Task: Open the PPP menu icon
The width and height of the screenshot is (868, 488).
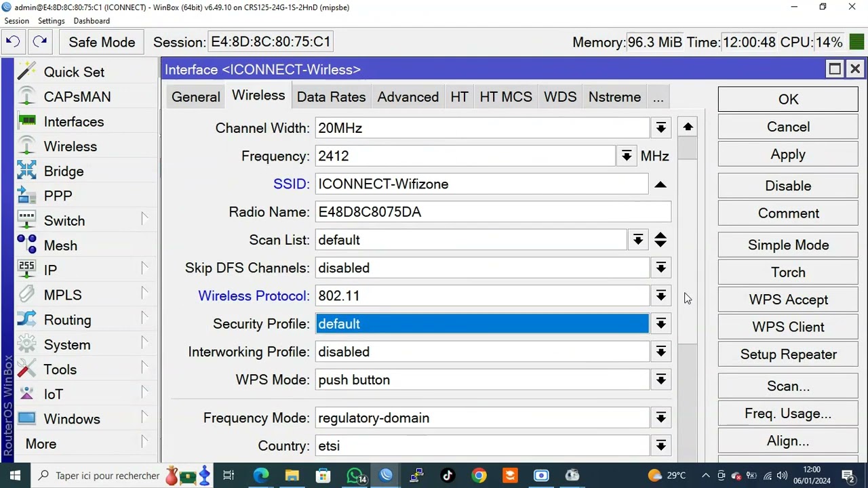Action: pyautogui.click(x=26, y=196)
